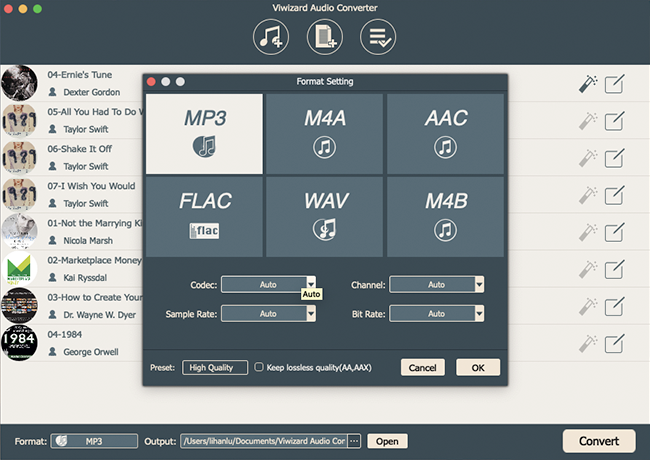Open the Channel dropdown
650x460 pixels.
point(437,285)
